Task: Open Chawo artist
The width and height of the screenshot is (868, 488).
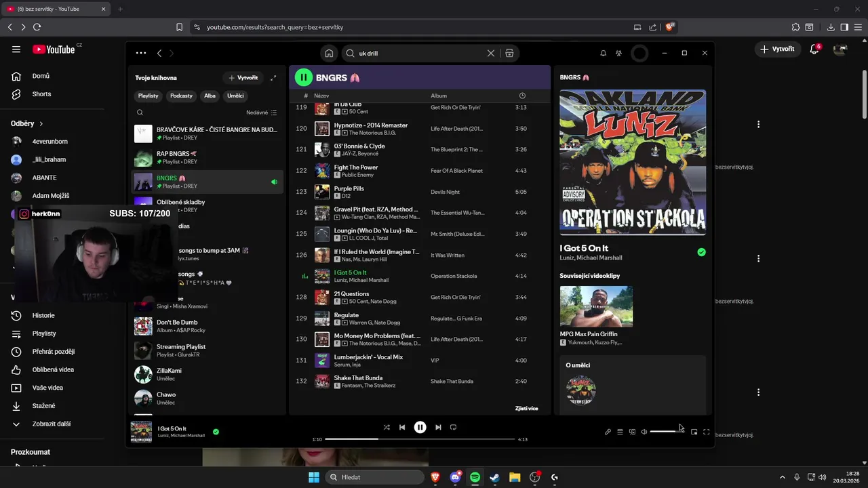Action: pos(205,399)
